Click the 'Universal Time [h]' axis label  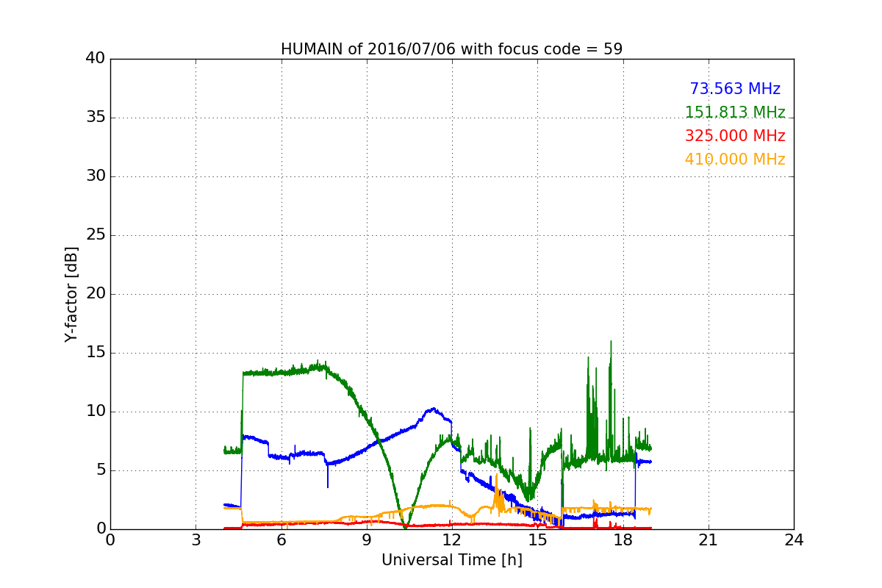(x=451, y=560)
